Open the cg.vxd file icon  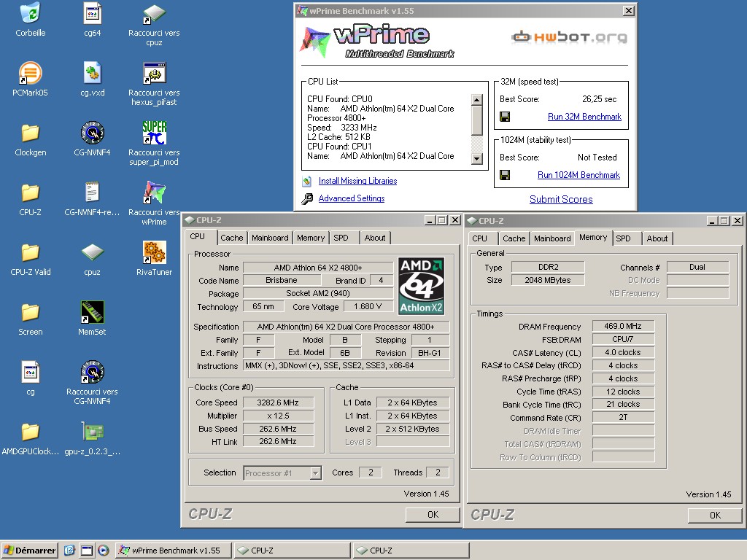[92, 74]
